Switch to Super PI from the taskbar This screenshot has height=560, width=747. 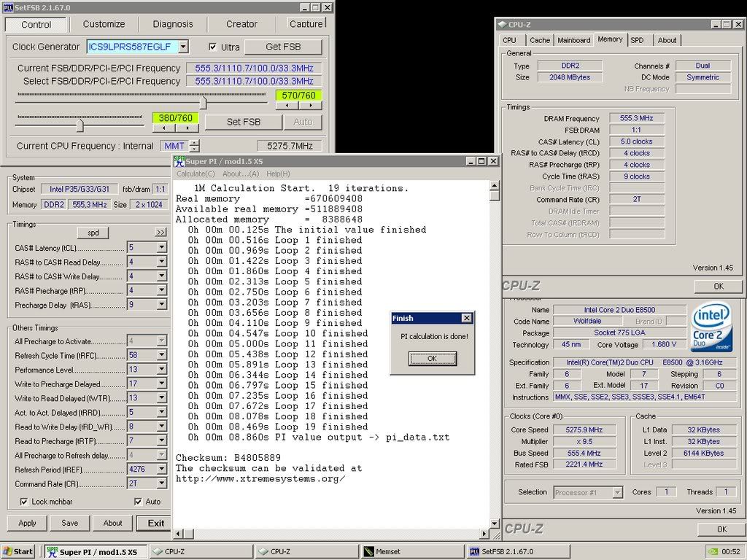pos(96,551)
